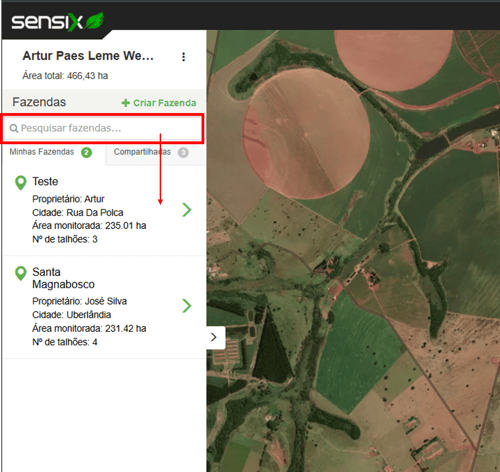This screenshot has height=472, width=500.
Task: Select the Santa Magnabosco farm name
Action: (x=63, y=278)
